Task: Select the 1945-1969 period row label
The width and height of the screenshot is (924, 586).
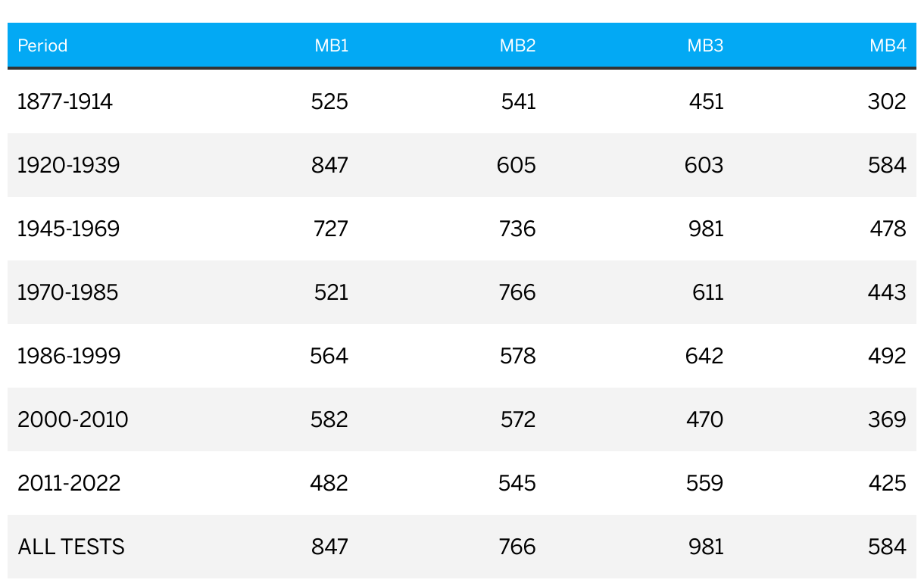Action: pos(69,229)
